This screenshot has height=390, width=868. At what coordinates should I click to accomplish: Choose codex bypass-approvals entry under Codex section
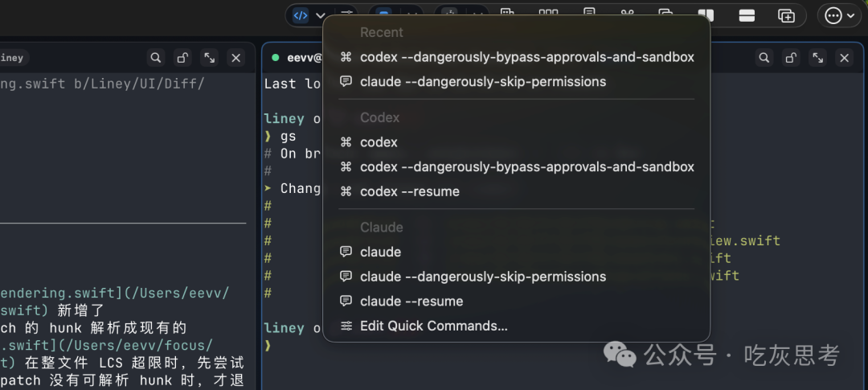pyautogui.click(x=517, y=166)
